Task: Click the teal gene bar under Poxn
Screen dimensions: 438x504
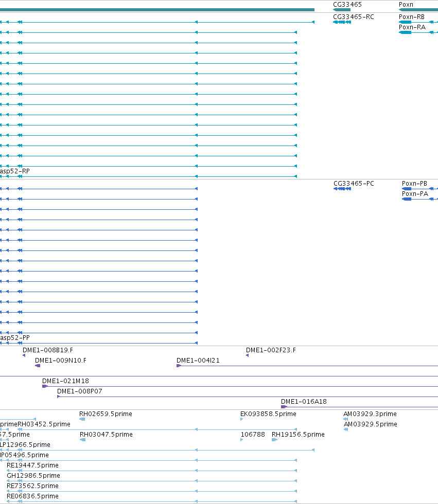Action: coord(418,10)
